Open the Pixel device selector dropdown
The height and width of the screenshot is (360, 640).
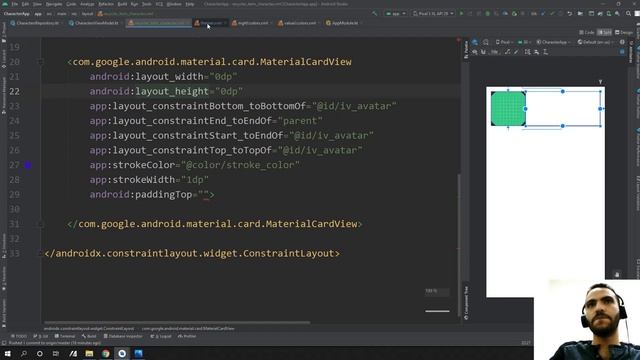tap(433, 13)
